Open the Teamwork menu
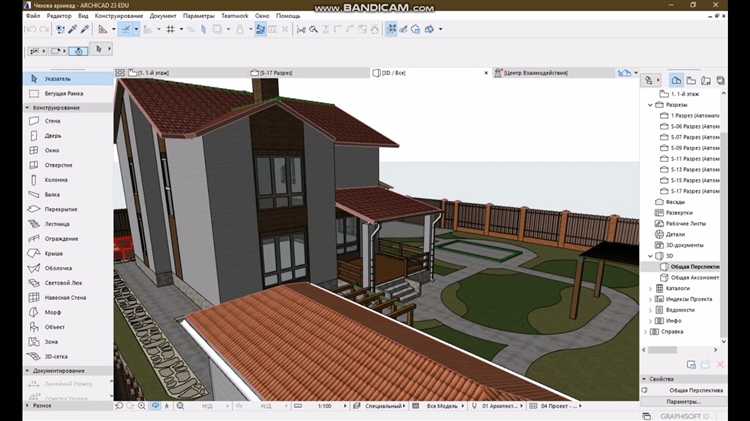Image resolution: width=750 pixels, height=421 pixels. [x=235, y=16]
